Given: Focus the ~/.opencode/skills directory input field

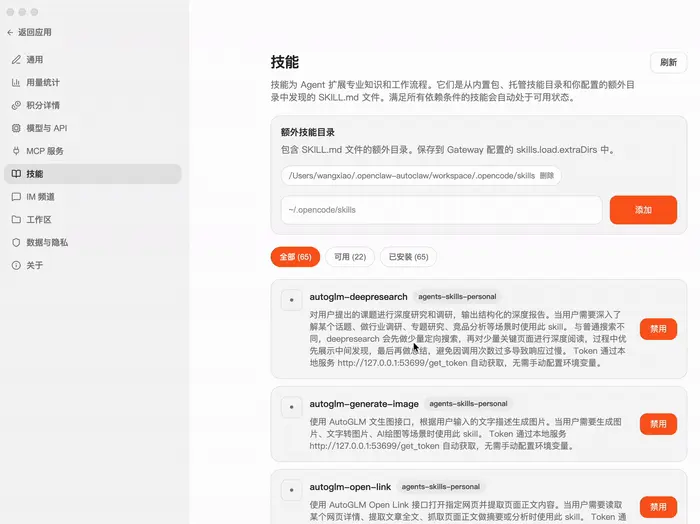Looking at the screenshot, I should (441, 210).
